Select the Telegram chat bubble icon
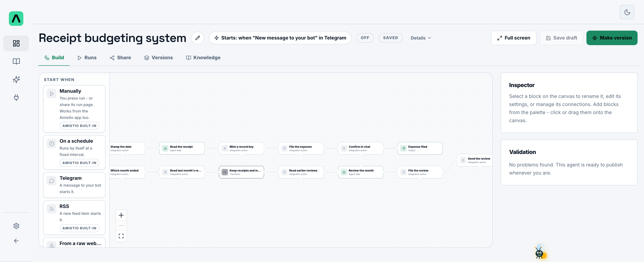The image size is (644, 262). (52, 181)
